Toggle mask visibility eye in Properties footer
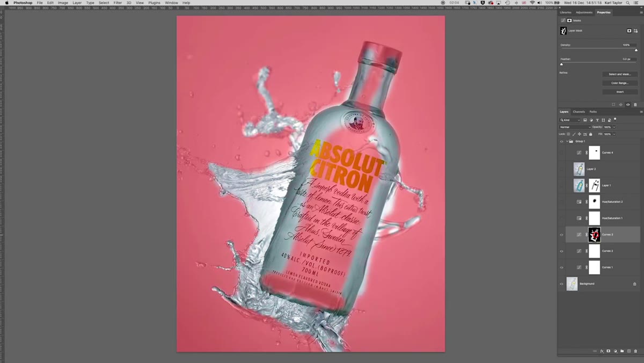Image resolution: width=644 pixels, height=363 pixels. [628, 105]
